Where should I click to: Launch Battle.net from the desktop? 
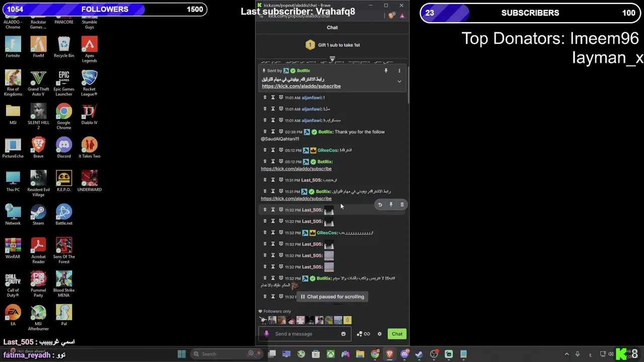click(64, 215)
